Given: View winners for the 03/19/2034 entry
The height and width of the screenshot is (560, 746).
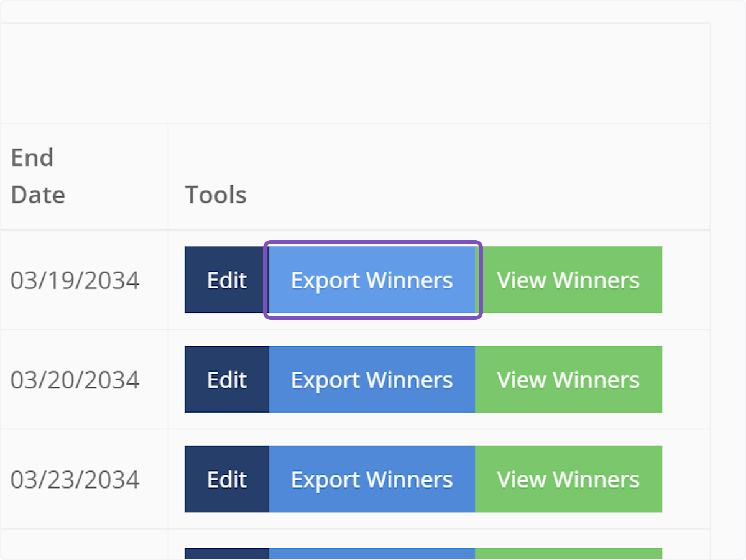Looking at the screenshot, I should [568, 280].
